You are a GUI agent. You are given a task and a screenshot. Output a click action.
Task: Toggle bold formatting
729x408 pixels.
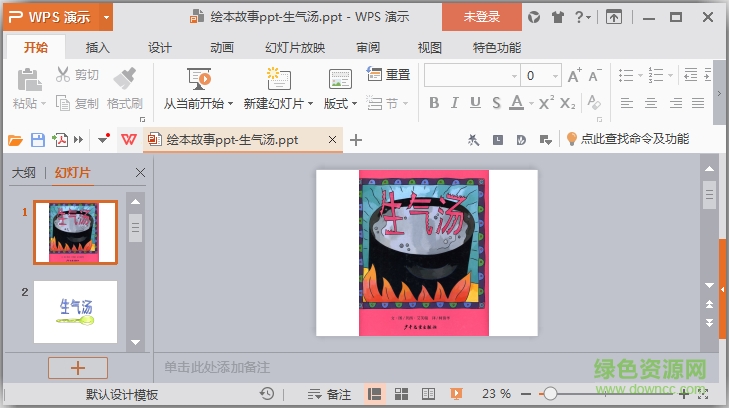coord(434,103)
